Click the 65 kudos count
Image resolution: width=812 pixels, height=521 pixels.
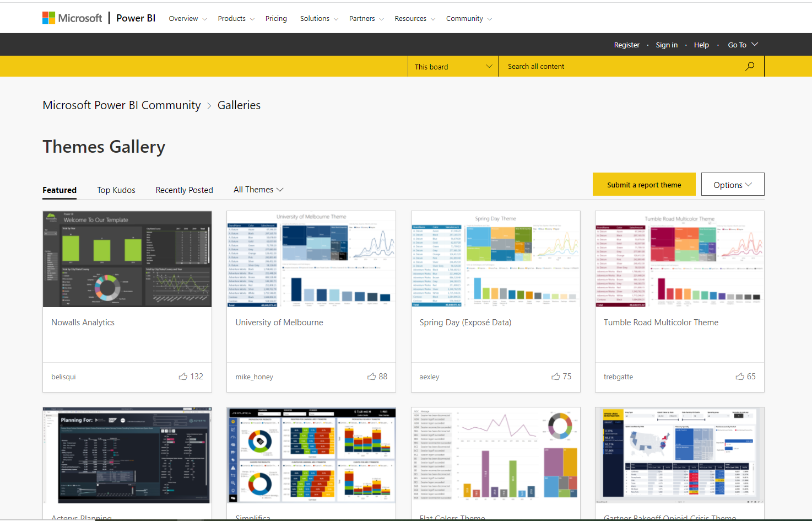tap(751, 377)
